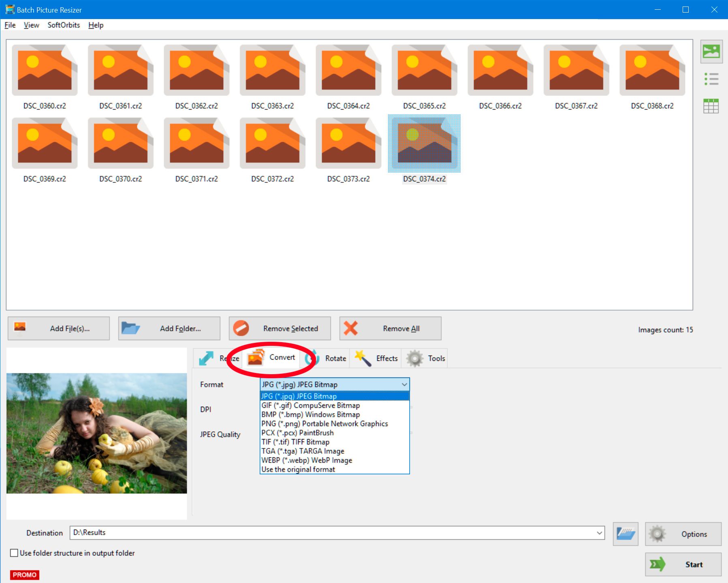Expand the Format dropdown arrow
Screen dimensions: 728x583
404,384
